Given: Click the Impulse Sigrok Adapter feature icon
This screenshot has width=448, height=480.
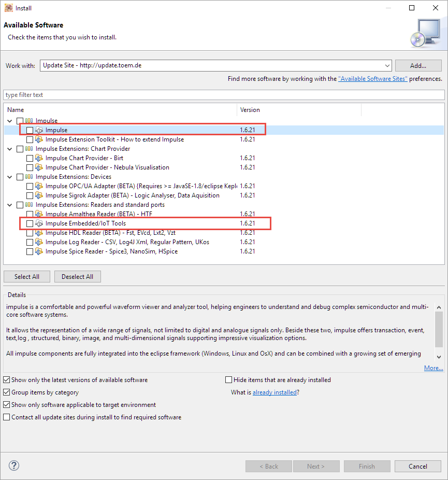Looking at the screenshot, I should pyautogui.click(x=39, y=195).
